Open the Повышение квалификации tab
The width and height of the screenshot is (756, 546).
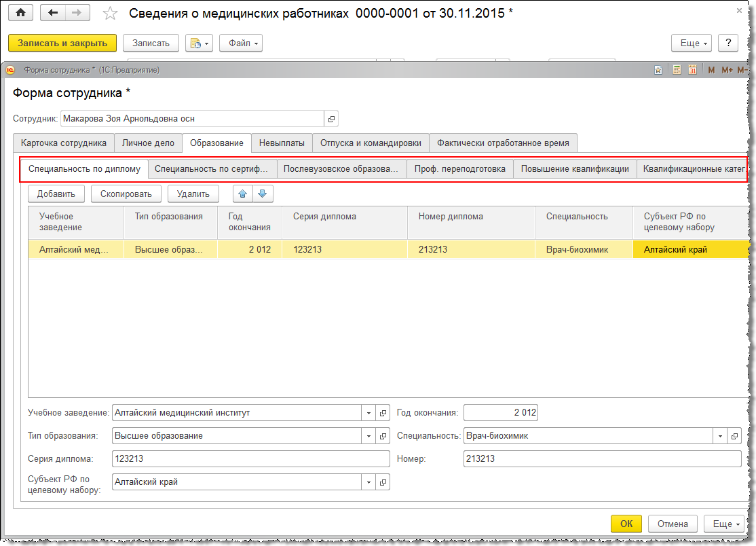(x=575, y=169)
